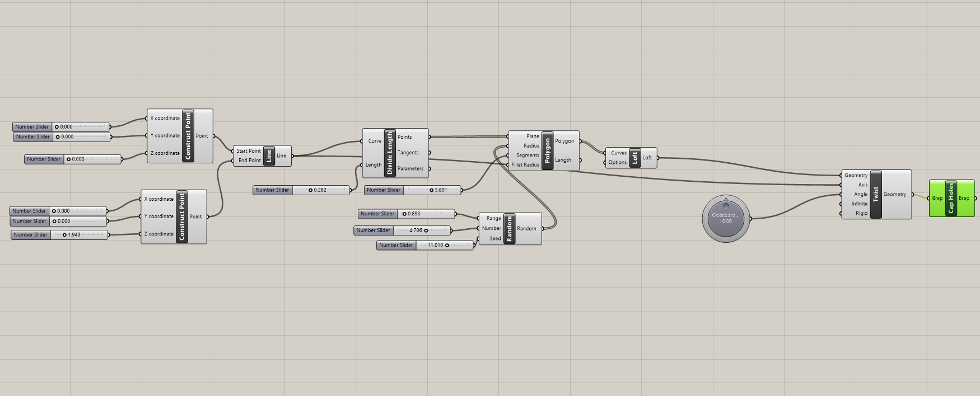Click the Number Slider with value 0.893

(x=407, y=214)
